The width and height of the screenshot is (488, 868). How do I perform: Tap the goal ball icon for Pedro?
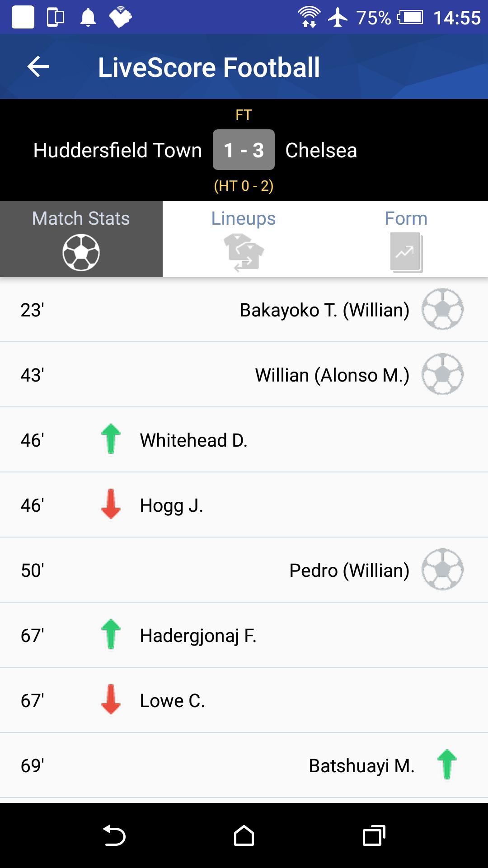coord(442,570)
